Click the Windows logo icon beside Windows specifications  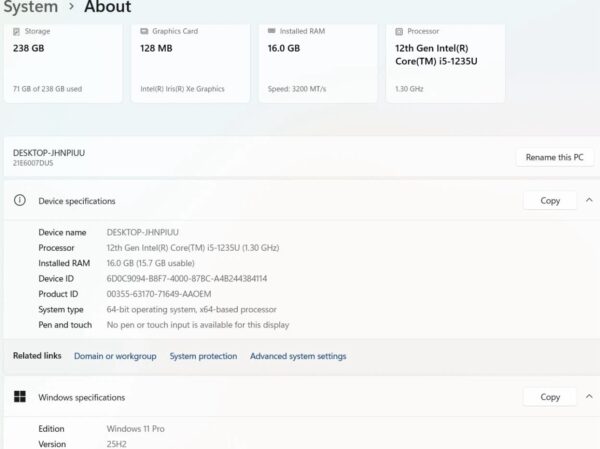pyautogui.click(x=19, y=397)
